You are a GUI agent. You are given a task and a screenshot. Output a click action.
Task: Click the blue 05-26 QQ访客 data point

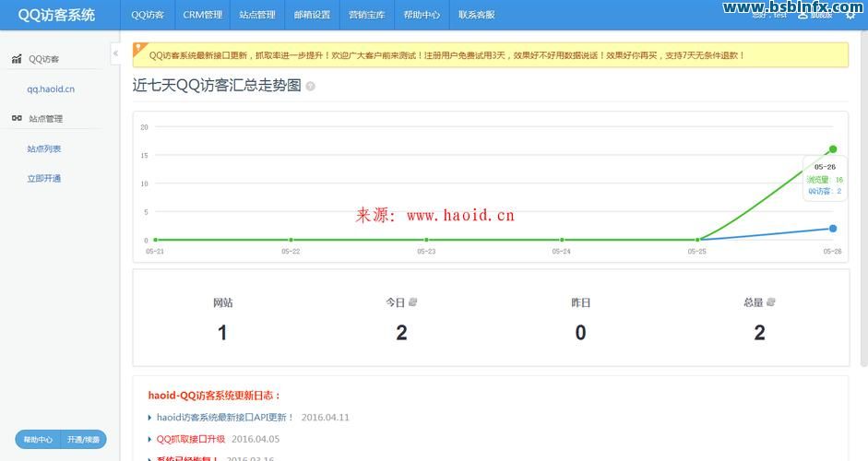click(x=833, y=228)
